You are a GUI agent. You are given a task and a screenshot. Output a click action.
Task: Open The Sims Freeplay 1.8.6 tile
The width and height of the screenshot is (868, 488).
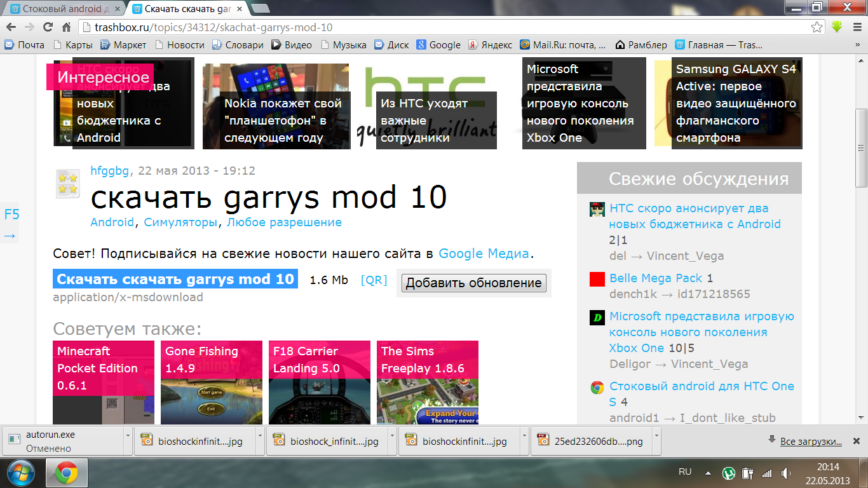click(428, 382)
